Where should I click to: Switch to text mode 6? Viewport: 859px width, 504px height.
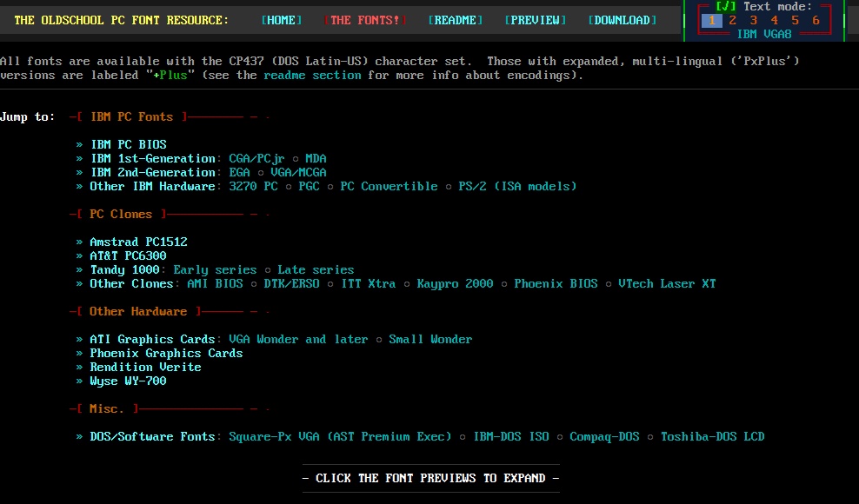[x=816, y=20]
